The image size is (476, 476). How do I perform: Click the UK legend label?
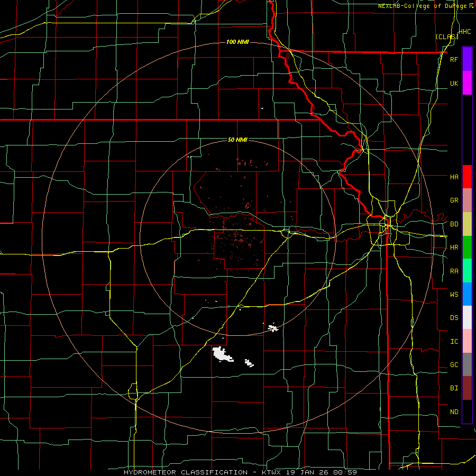454,83
